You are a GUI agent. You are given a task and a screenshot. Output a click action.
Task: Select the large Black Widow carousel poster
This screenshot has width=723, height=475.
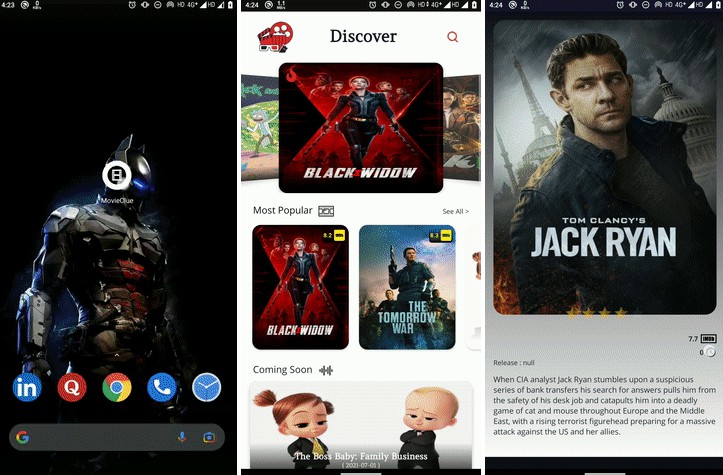[361, 128]
